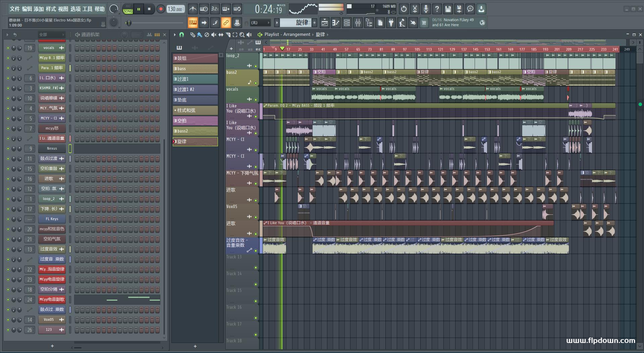Mute empty Track 13 in playlist
The image size is (644, 353).
point(256,267)
